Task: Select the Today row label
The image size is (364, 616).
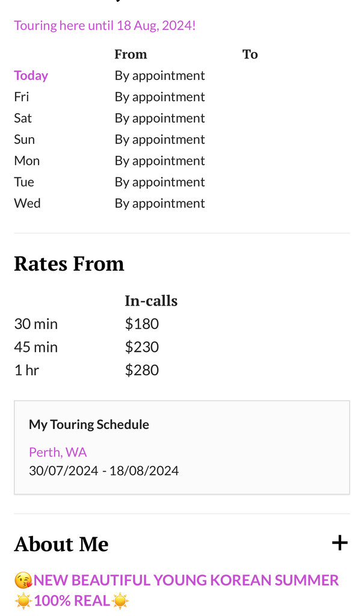Action: tap(31, 75)
